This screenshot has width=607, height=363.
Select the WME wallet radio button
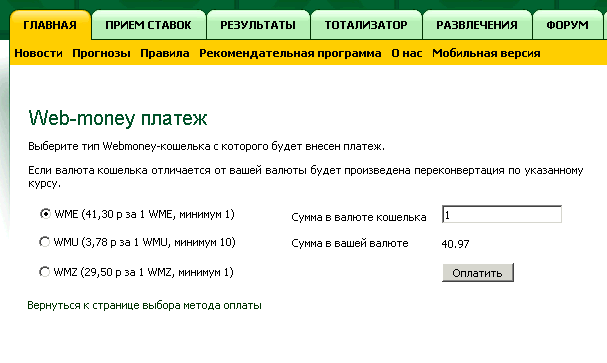coord(45,214)
